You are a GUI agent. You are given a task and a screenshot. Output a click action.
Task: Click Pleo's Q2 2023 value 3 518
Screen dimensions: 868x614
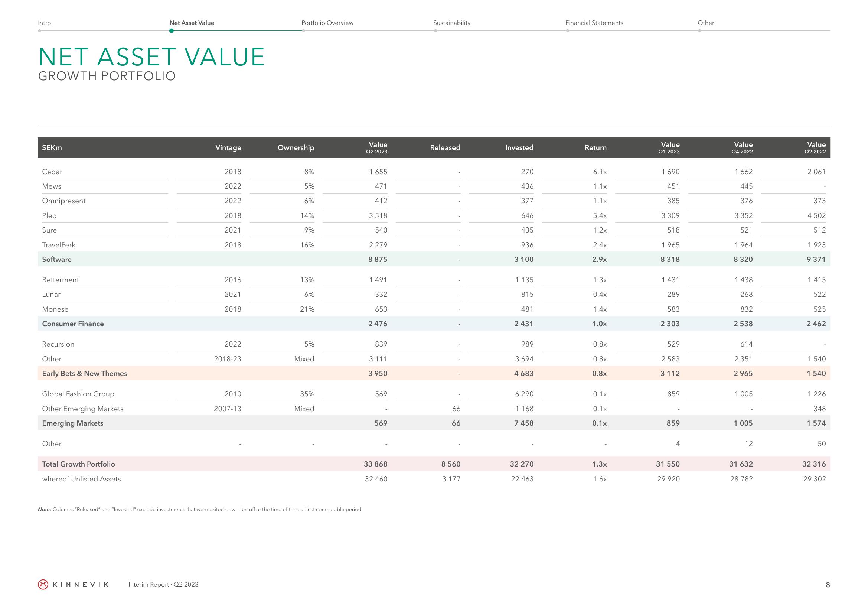[378, 216]
